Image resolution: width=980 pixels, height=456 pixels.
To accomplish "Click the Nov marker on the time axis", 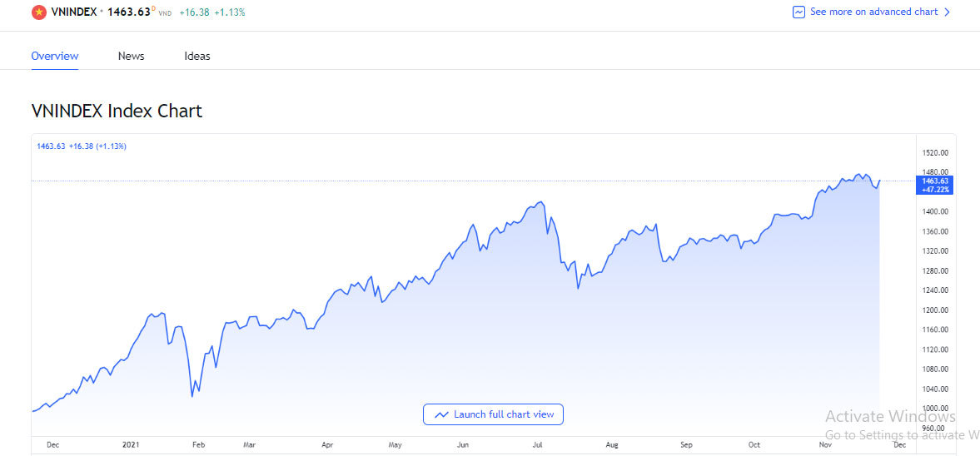I will click(x=825, y=445).
